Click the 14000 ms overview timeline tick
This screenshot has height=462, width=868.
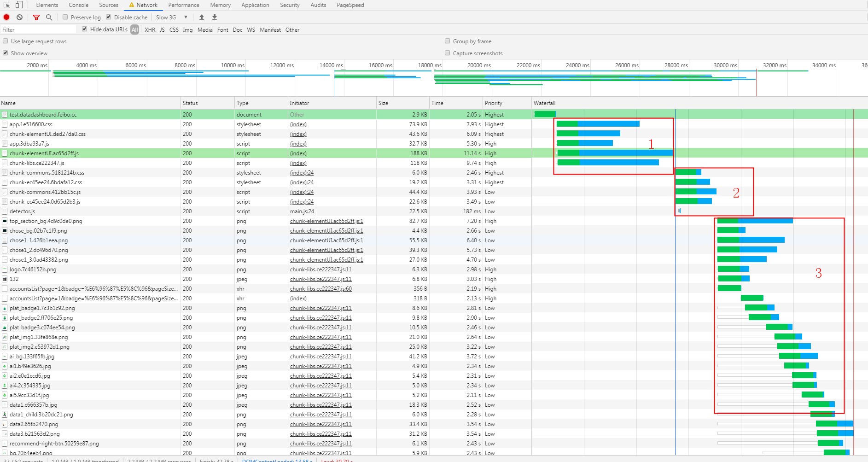click(331, 65)
